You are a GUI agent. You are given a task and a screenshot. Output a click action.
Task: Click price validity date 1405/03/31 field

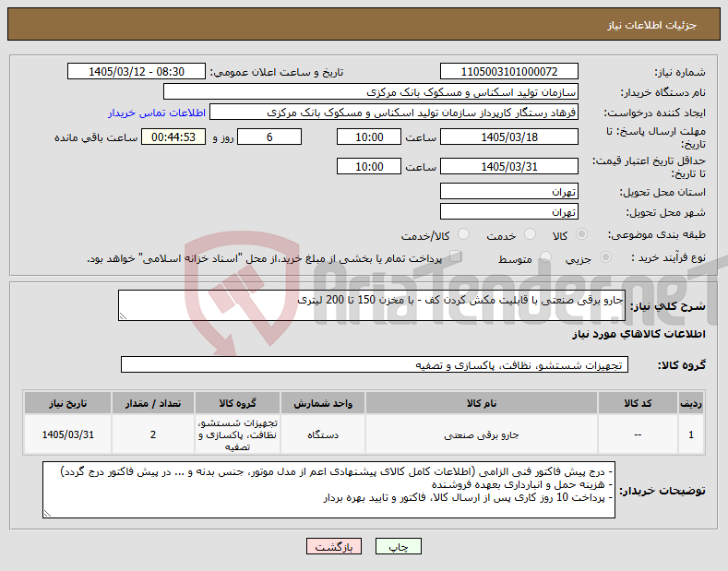coord(508,166)
